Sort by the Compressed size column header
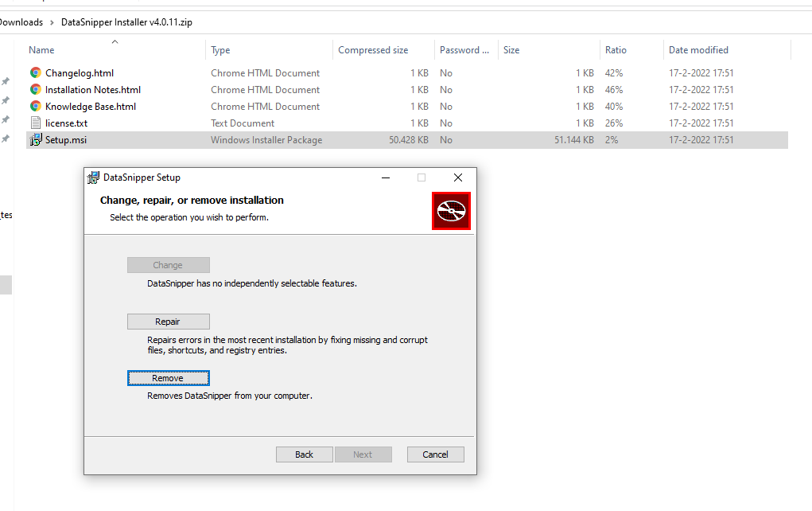The height and width of the screenshot is (511, 812). [x=373, y=50]
